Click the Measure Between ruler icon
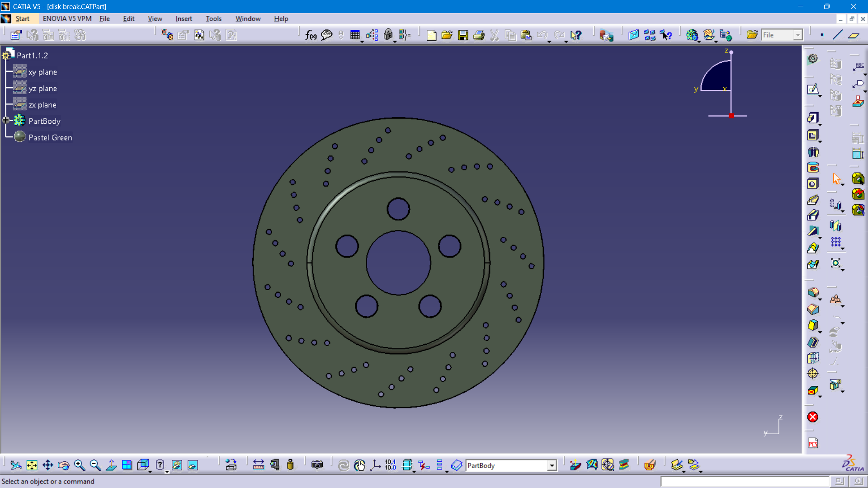The image size is (868, 488). (x=258, y=465)
